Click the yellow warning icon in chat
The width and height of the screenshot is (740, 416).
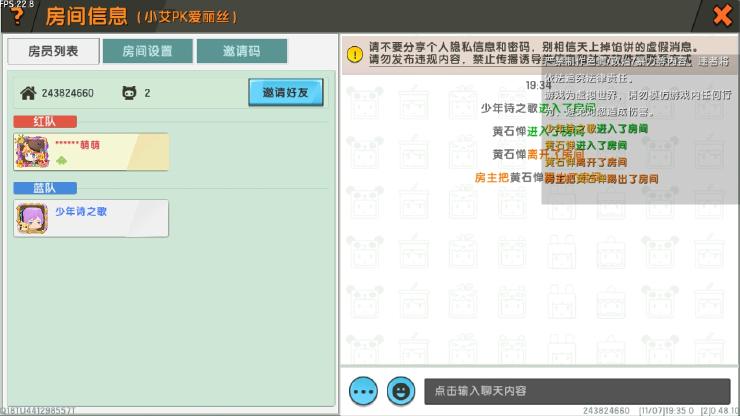pyautogui.click(x=355, y=55)
